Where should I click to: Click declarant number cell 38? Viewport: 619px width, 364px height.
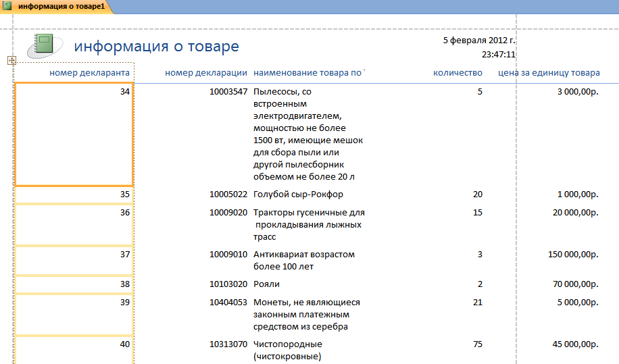click(x=74, y=284)
